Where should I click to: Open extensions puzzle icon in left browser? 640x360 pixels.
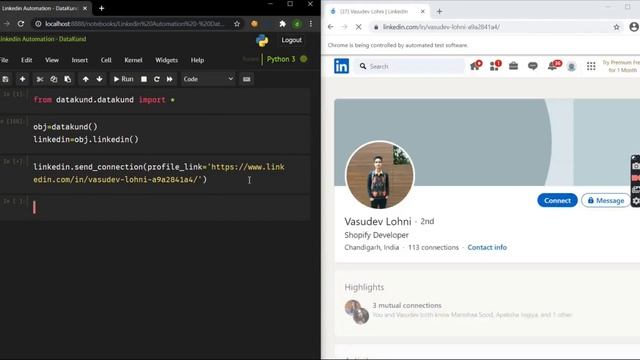(282, 24)
